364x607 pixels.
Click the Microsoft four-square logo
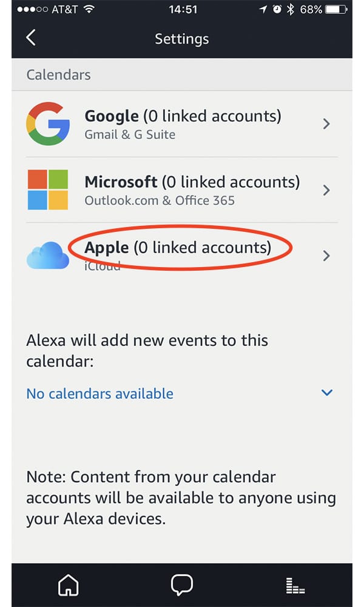point(47,190)
